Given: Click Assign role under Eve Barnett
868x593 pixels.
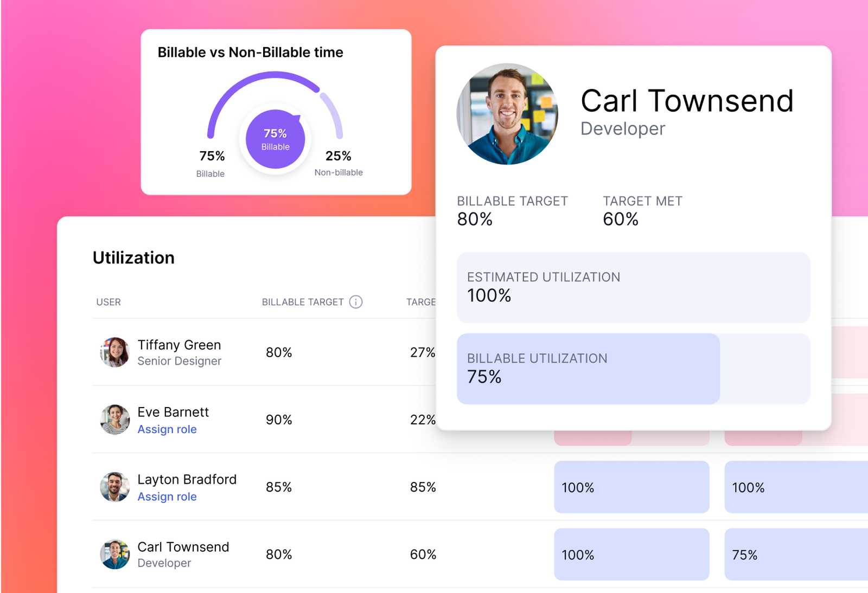Looking at the screenshot, I should pyautogui.click(x=167, y=429).
